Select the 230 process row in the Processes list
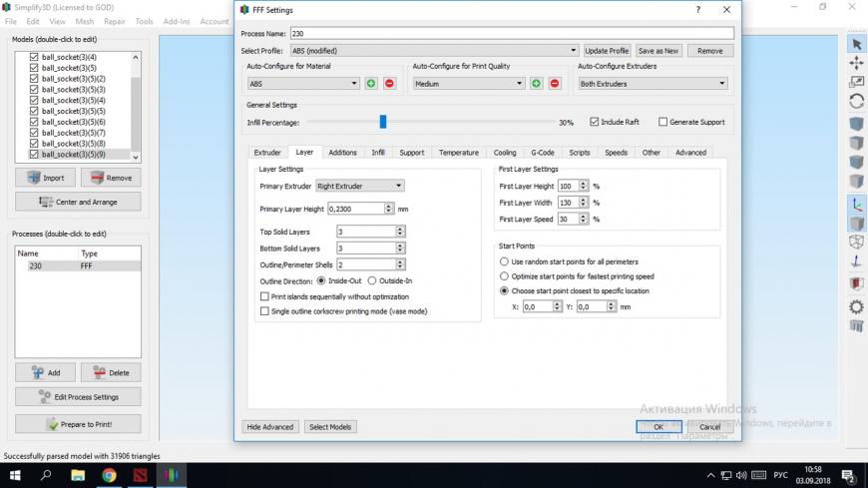Viewport: 868px width, 488px height. point(78,265)
